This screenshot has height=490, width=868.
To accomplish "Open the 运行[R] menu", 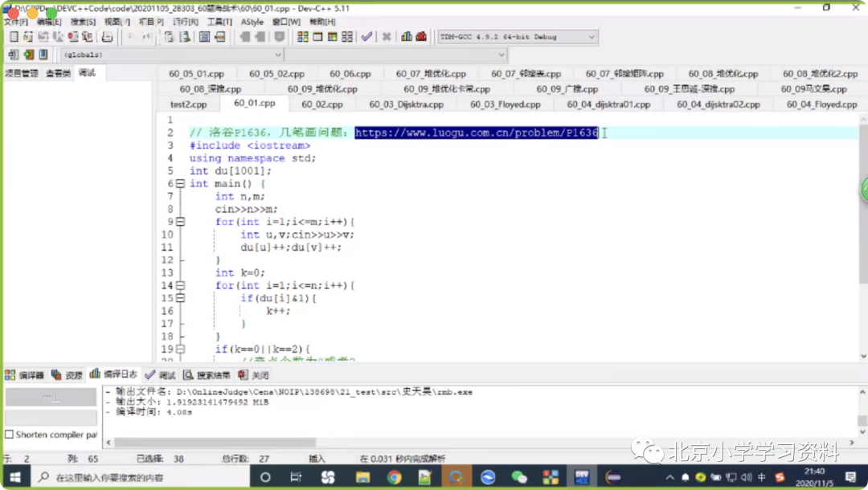I will 186,22.
